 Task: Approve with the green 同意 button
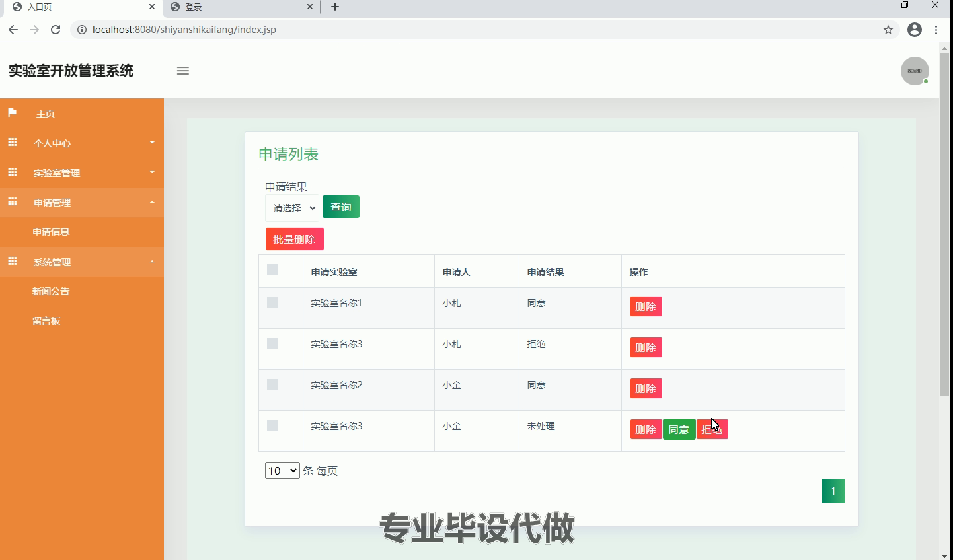[679, 429]
